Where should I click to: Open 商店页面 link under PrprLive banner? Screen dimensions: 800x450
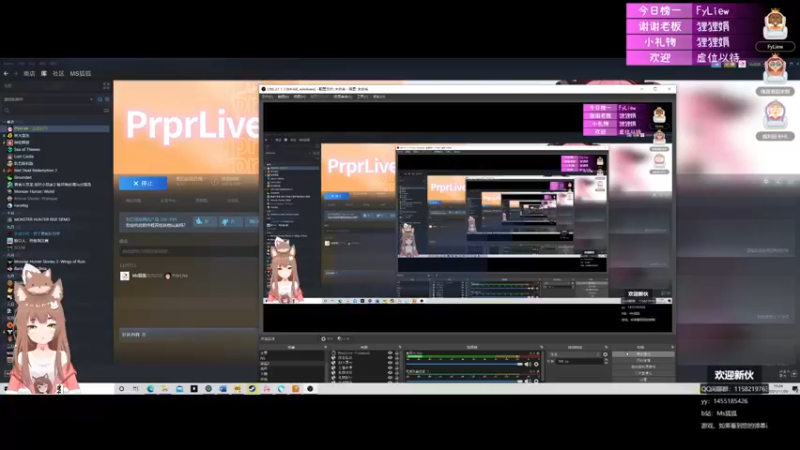pos(133,201)
